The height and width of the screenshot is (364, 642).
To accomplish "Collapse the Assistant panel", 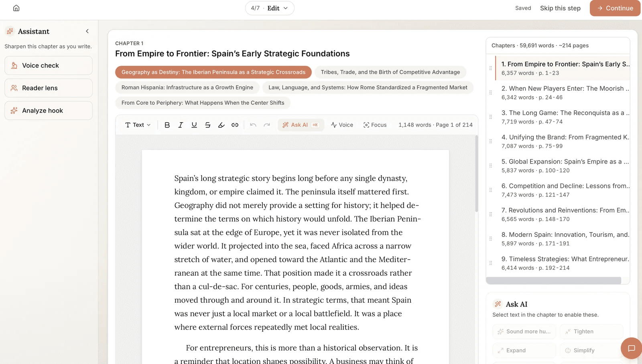I will click(87, 31).
